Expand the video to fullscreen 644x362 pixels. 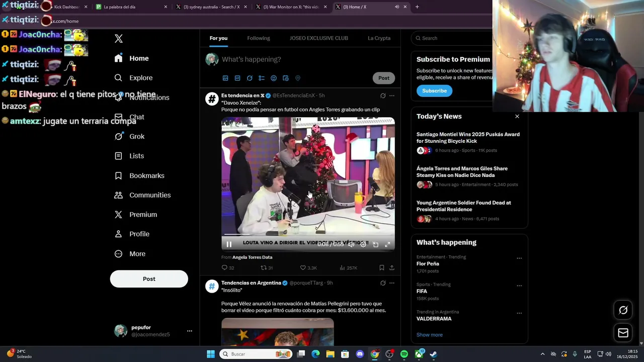coord(387,244)
